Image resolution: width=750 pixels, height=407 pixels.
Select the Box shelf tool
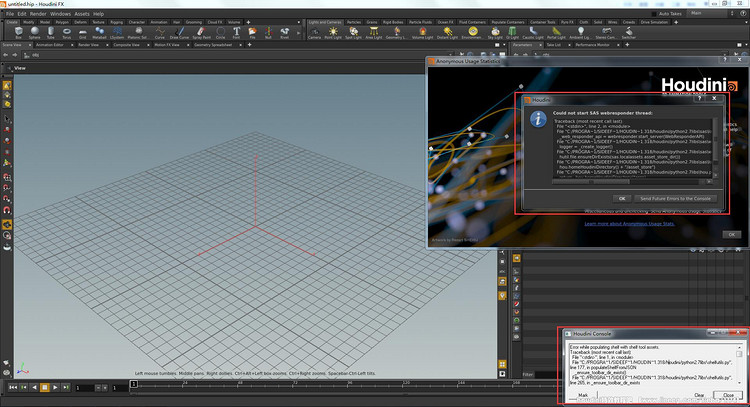point(19,33)
